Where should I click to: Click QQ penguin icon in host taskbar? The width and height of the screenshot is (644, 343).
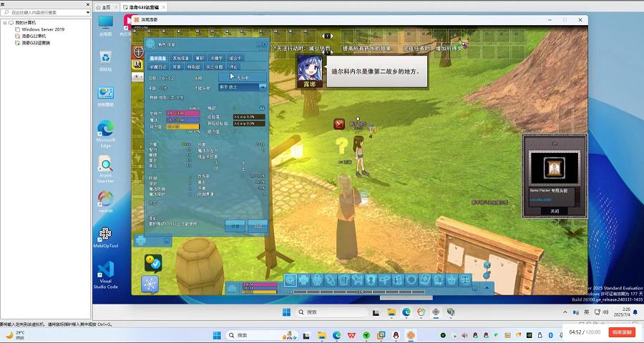[x=396, y=335]
